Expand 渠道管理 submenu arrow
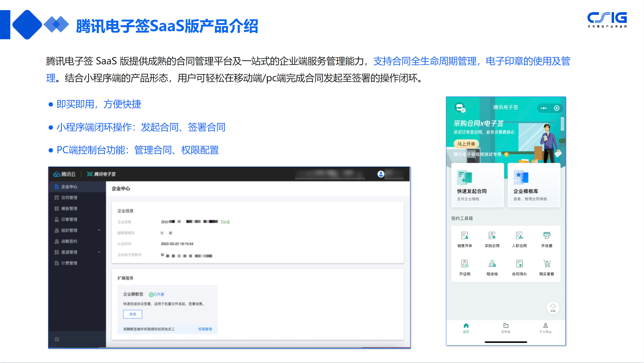Image resolution: width=644 pixels, height=363 pixels. tap(99, 252)
